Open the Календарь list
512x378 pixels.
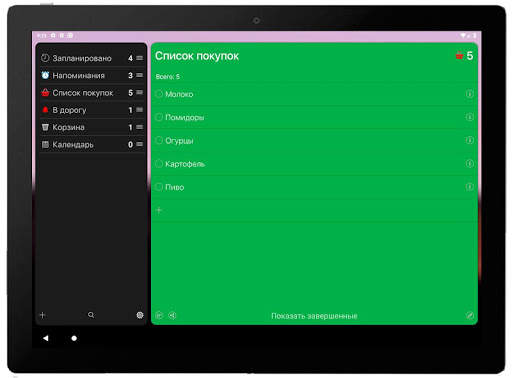click(x=92, y=144)
